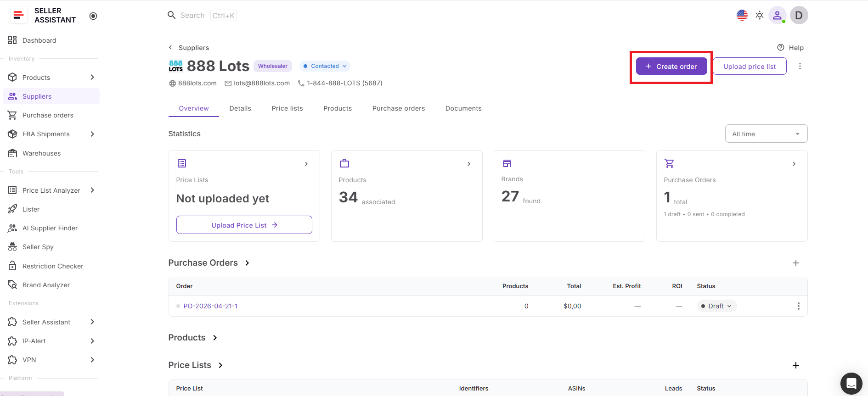
Task: Select Suppliers in the sidebar
Action: 51,96
